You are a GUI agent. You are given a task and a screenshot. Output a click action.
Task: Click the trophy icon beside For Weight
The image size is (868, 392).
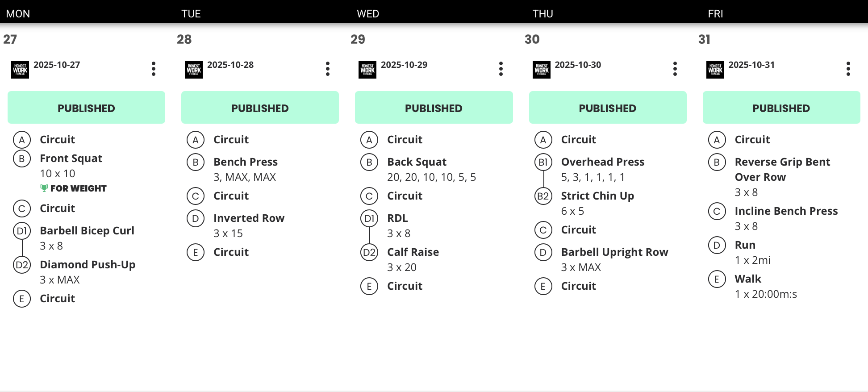44,188
